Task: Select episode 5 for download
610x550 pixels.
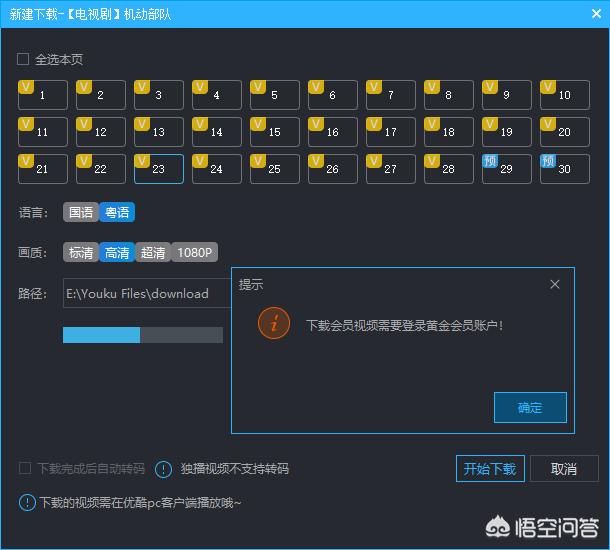Action: (x=275, y=95)
